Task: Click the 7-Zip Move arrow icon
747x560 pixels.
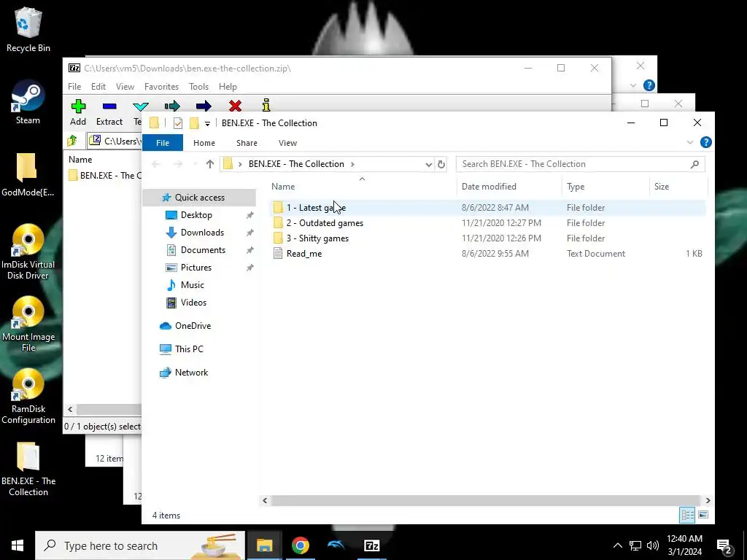Action: (204, 106)
